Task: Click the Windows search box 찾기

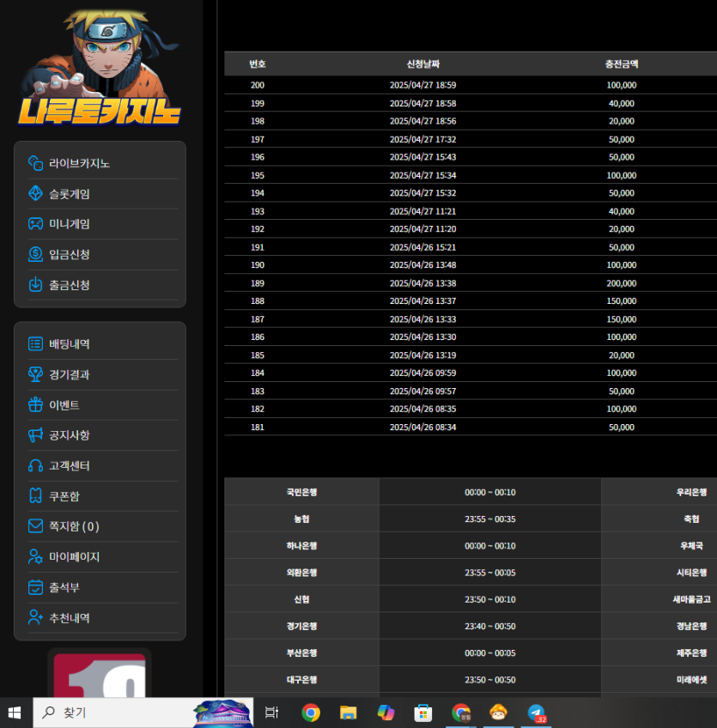Action: click(112, 713)
